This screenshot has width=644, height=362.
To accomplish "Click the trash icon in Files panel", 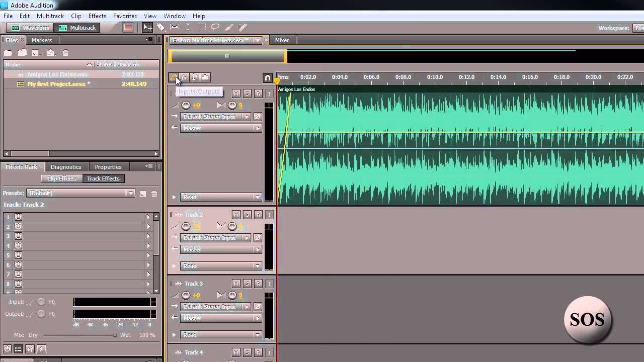I will coord(65,53).
